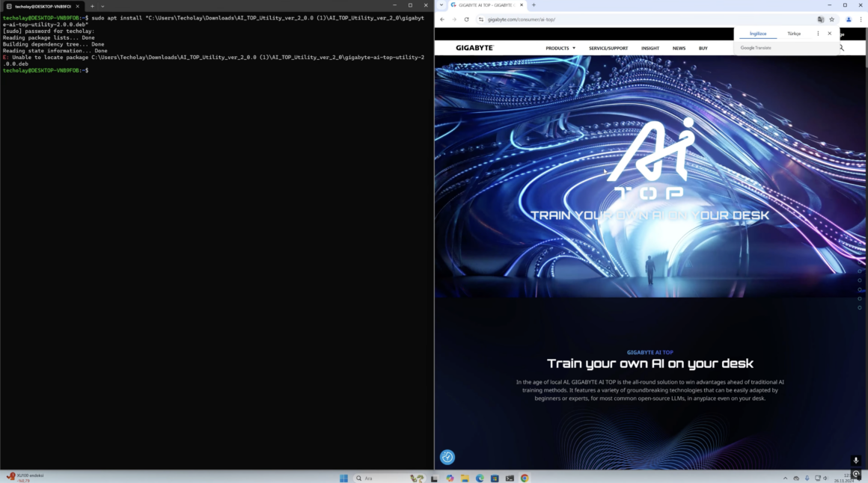Open translate options three-dot menu
The image size is (868, 483).
[x=818, y=34]
